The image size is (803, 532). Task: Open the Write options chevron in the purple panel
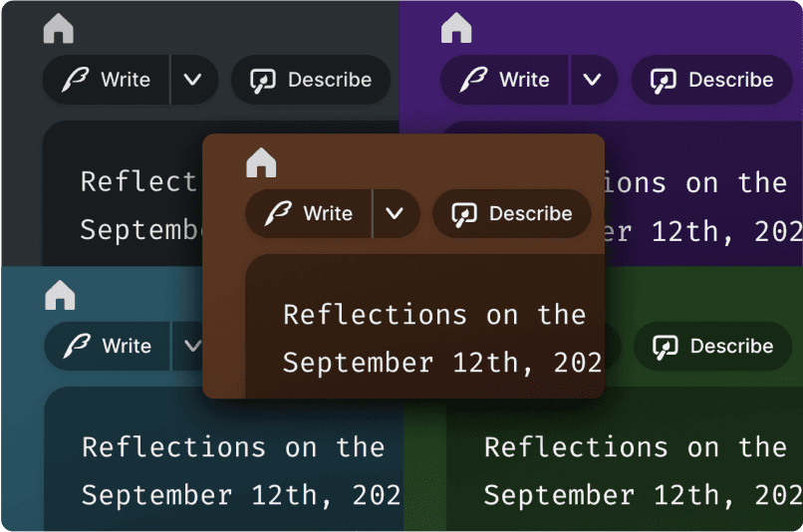tap(593, 80)
